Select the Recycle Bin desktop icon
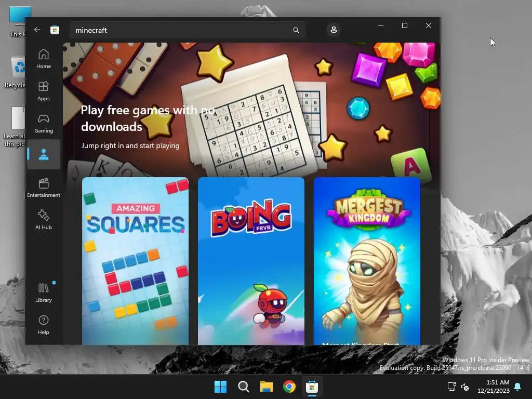This screenshot has width=532, height=399. point(15,72)
